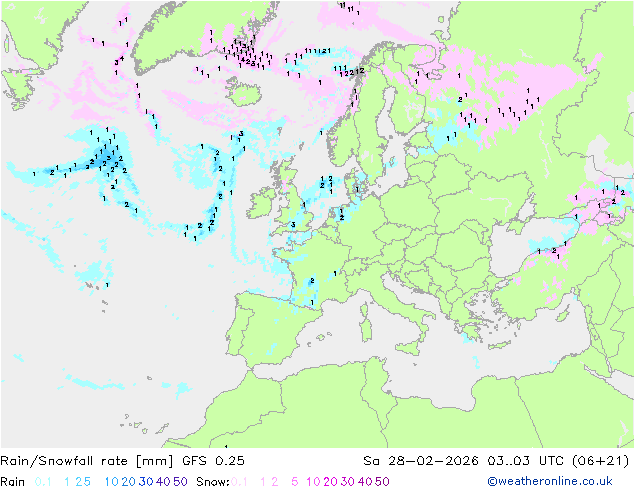634x490 pixels.
Task: Open the weatheronline.co.uk copyright link
Action: (550, 482)
